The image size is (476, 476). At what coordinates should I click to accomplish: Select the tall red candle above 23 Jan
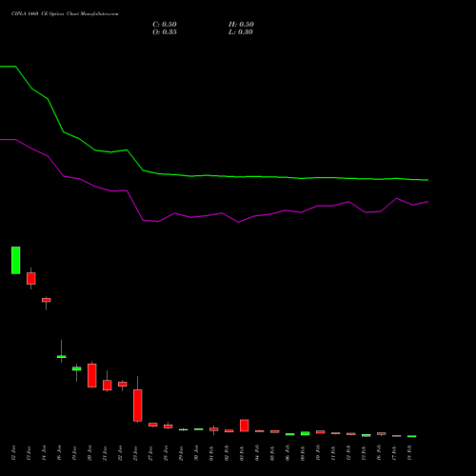(138, 406)
